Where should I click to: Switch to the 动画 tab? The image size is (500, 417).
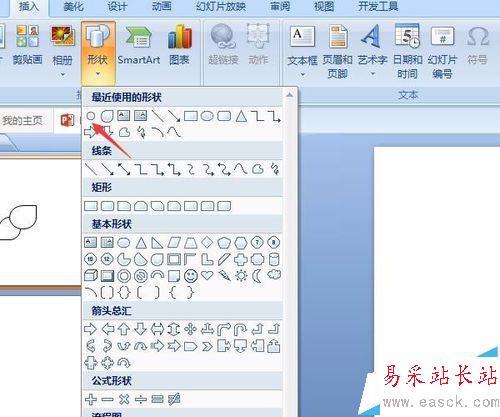point(162,7)
